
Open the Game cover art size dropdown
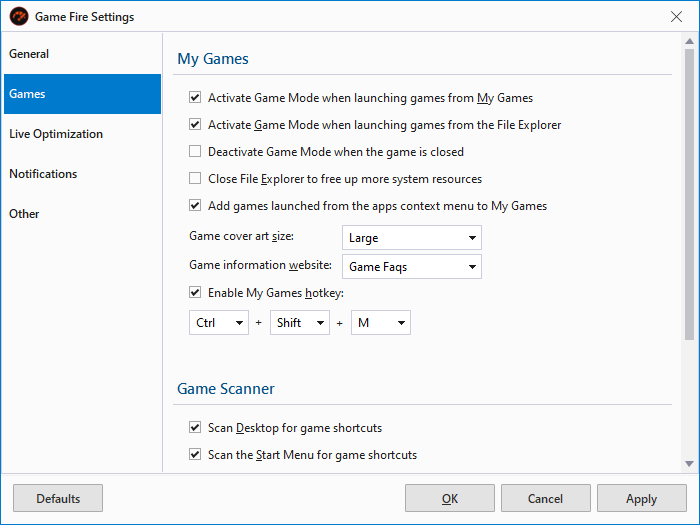pyautogui.click(x=412, y=238)
